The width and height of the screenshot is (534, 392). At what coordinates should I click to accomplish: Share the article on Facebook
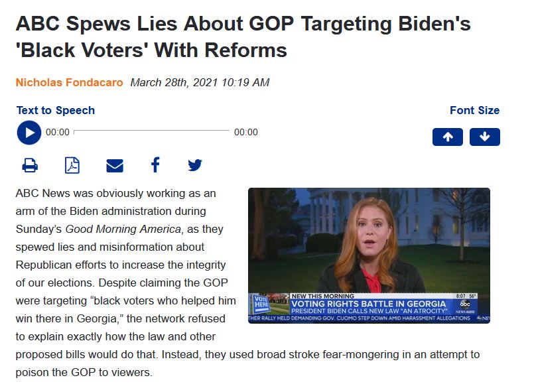(155, 165)
